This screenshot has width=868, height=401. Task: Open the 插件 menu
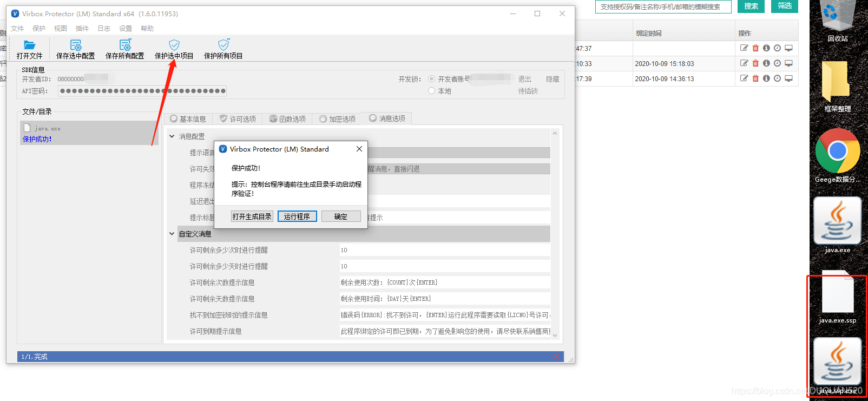pyautogui.click(x=82, y=29)
